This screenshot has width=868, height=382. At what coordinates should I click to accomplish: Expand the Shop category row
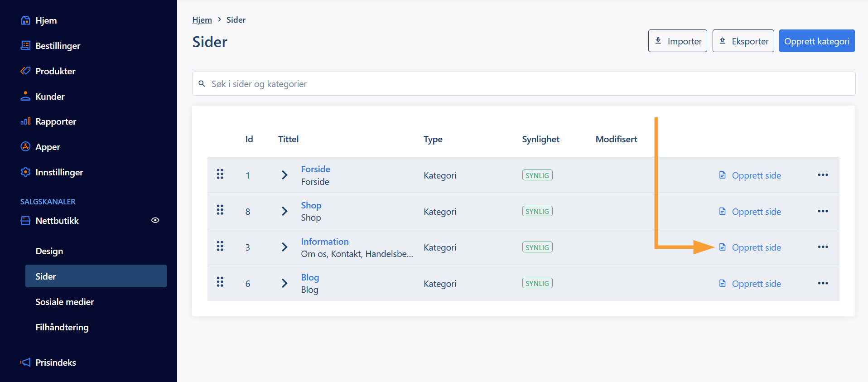pos(285,211)
